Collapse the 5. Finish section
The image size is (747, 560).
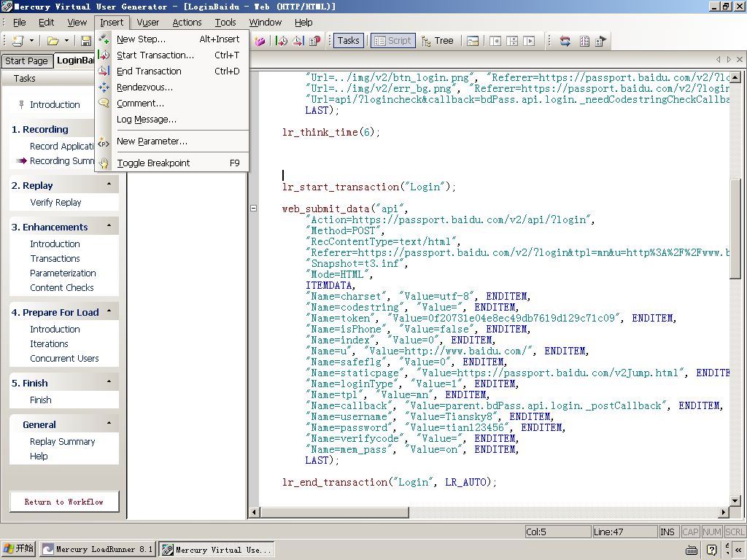tap(109, 382)
